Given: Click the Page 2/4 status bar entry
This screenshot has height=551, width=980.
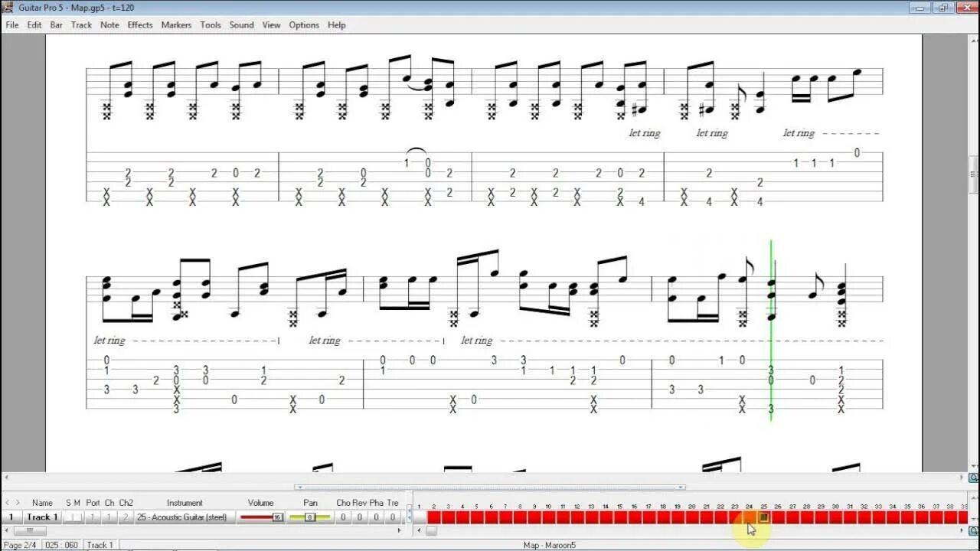Looking at the screenshot, I should click(21, 545).
